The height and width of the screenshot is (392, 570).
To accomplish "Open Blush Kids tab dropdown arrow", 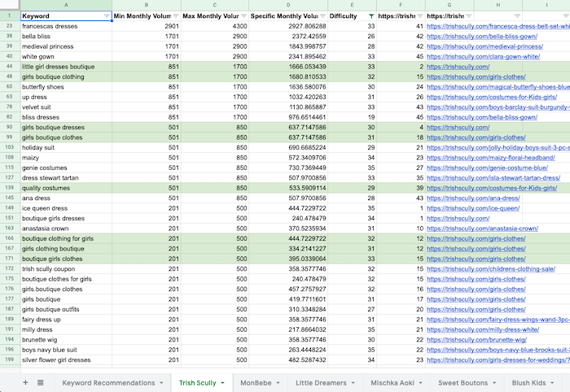I will [552, 383].
